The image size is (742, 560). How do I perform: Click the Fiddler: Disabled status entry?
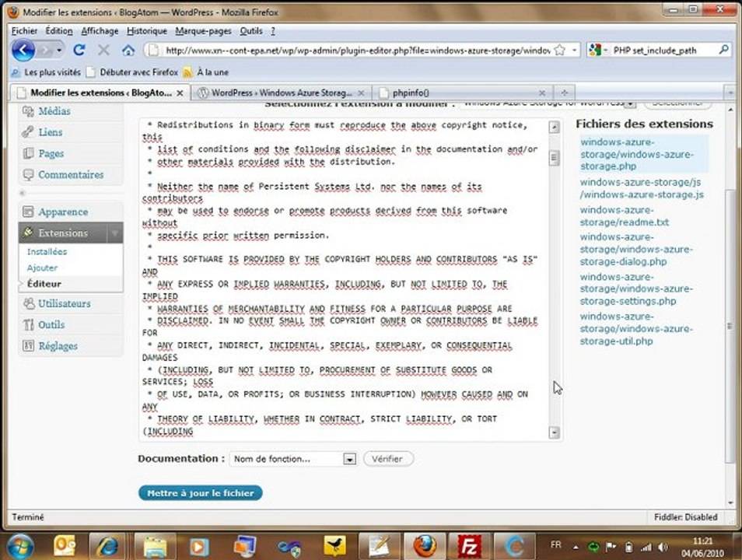(x=686, y=517)
